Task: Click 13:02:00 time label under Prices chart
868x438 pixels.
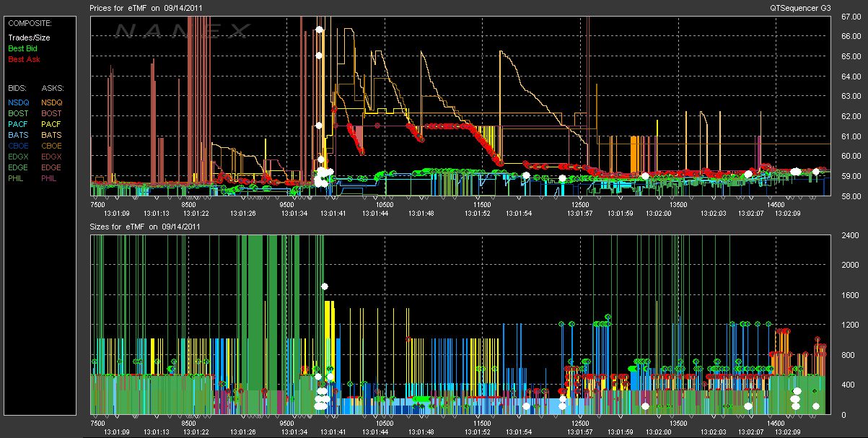Action: pos(658,214)
